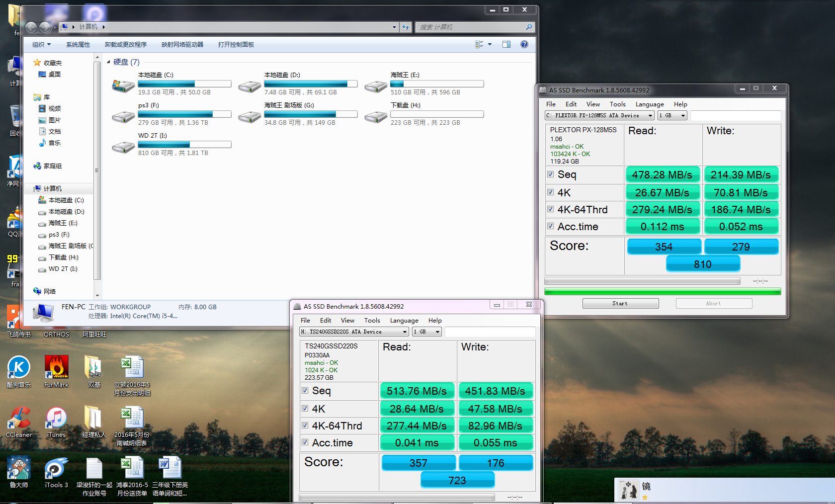The image size is (835, 504).
Task: Open PLEXTOR PX-128M5S drive selection dropdown
Action: [x=599, y=115]
